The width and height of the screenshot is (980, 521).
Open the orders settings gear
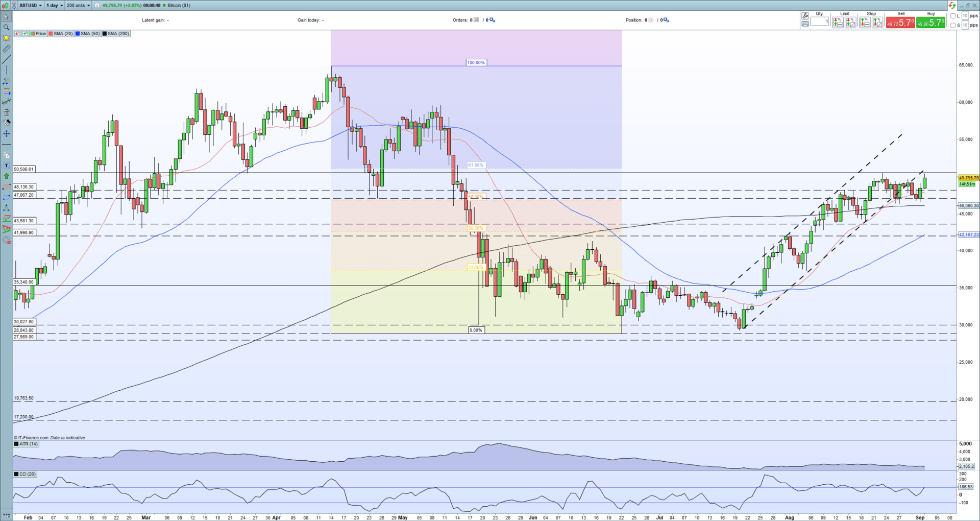[493, 20]
